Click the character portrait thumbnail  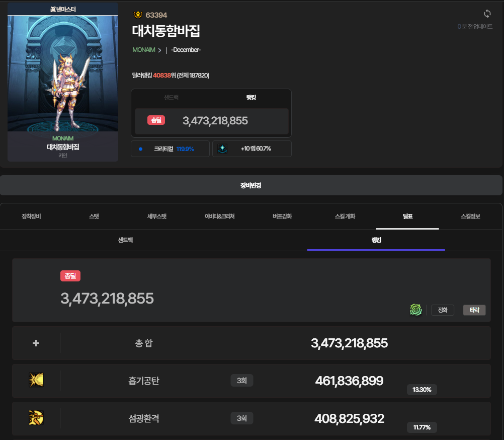coord(63,73)
